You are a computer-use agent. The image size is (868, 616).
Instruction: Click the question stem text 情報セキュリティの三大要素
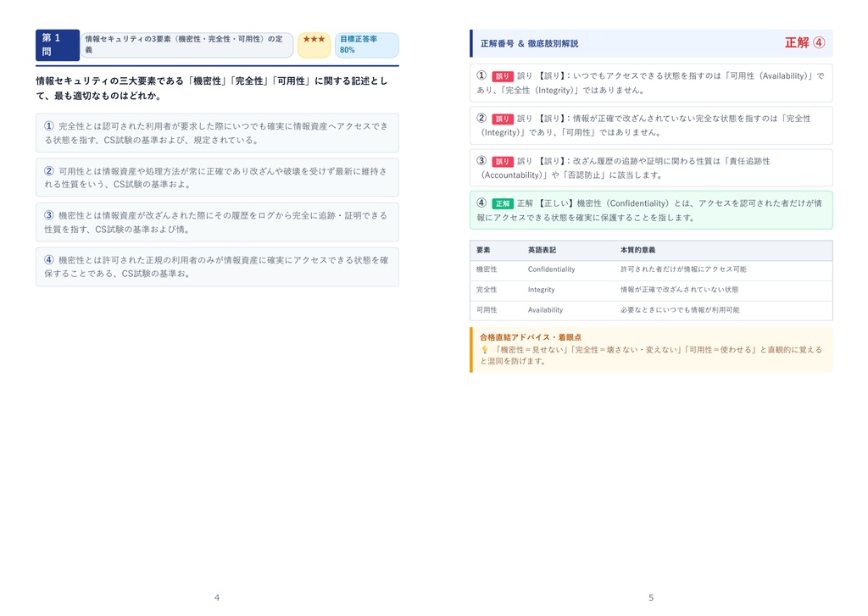pyautogui.click(x=212, y=88)
